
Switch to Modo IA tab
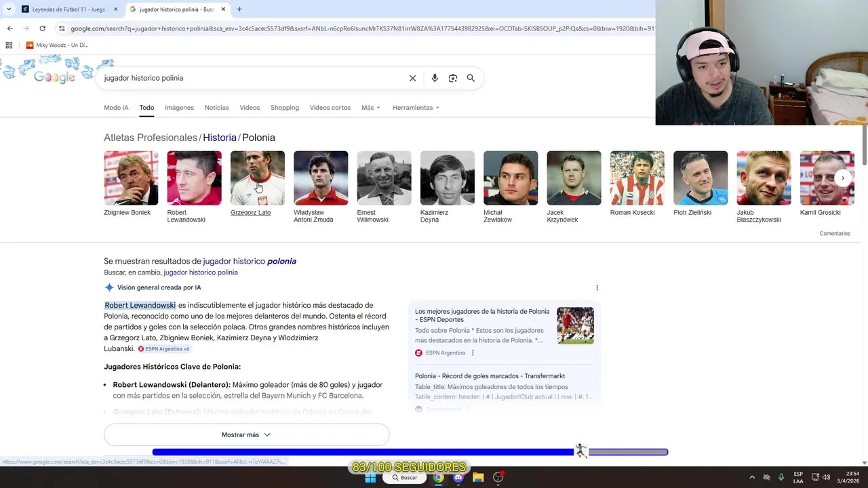pyautogui.click(x=116, y=108)
